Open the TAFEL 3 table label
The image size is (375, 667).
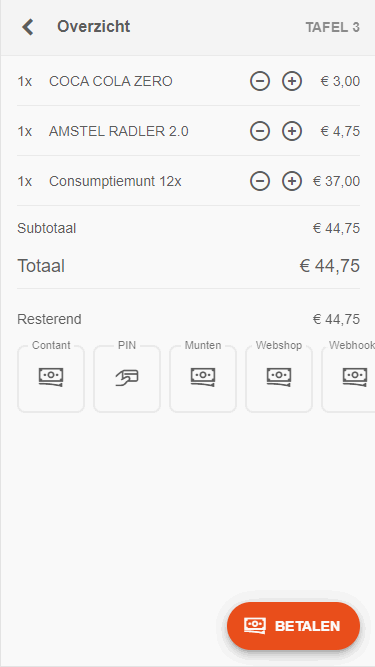(332, 27)
